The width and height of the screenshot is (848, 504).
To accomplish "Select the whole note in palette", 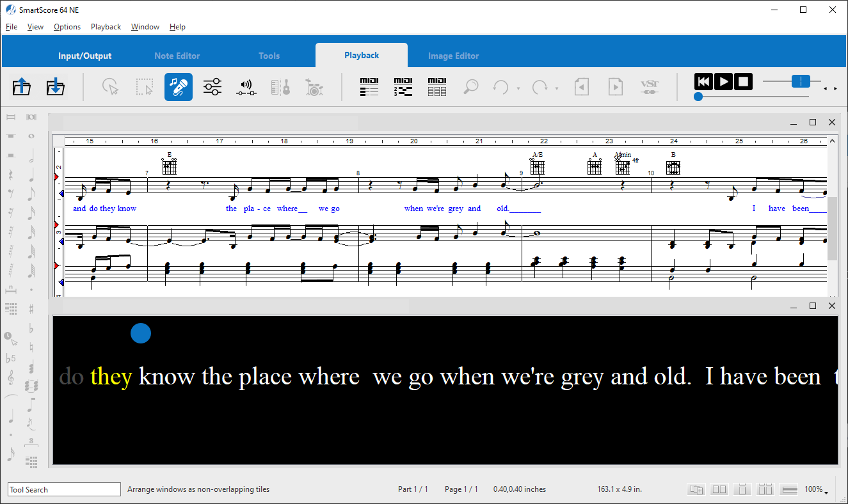I will (x=31, y=136).
